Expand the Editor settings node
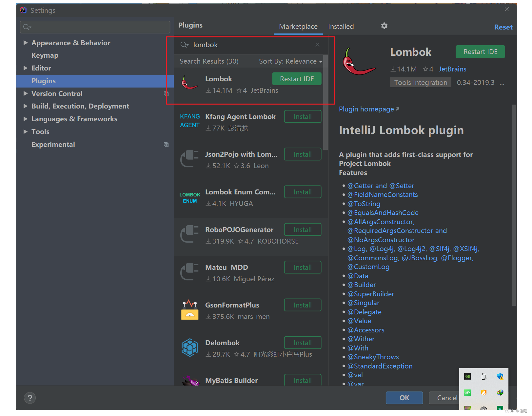The height and width of the screenshot is (416, 532). [26, 68]
